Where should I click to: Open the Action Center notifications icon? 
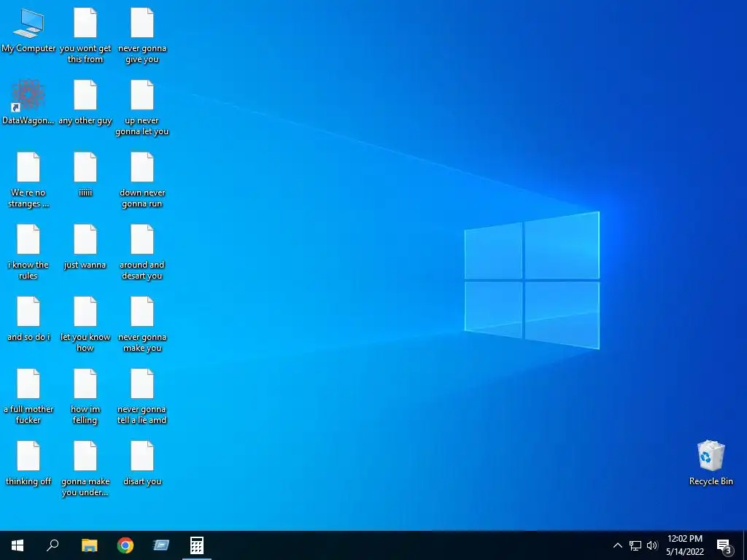pyautogui.click(x=724, y=545)
